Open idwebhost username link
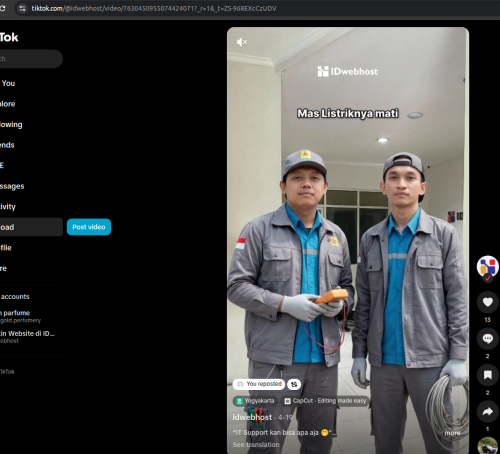 click(x=252, y=417)
